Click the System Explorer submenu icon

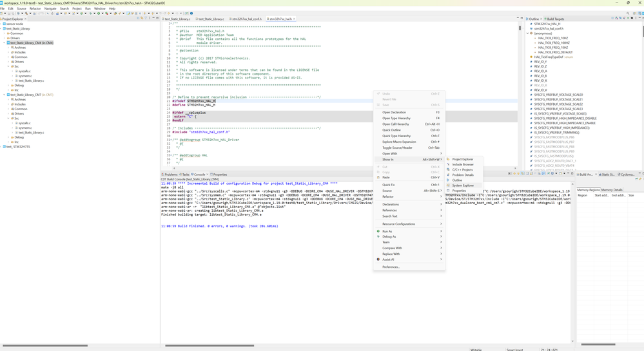coord(449,185)
